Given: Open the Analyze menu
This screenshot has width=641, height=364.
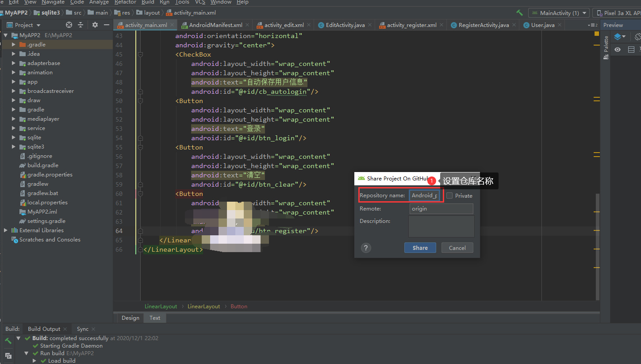Looking at the screenshot, I should click(99, 2).
